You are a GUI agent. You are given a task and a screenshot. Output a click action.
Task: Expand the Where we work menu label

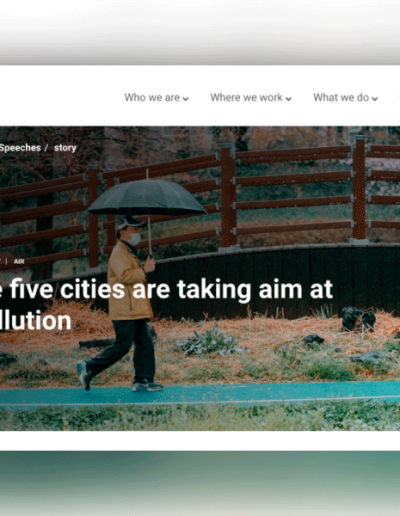[246, 98]
